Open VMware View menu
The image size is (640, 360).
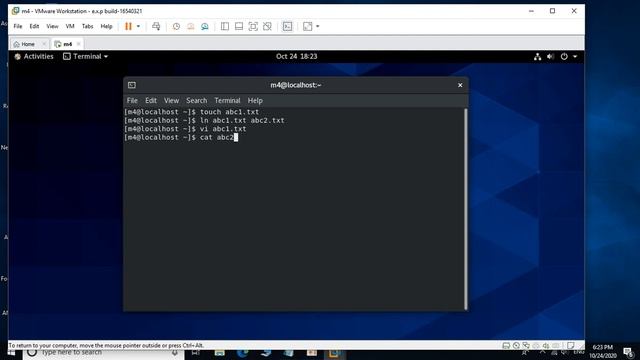[x=52, y=26]
